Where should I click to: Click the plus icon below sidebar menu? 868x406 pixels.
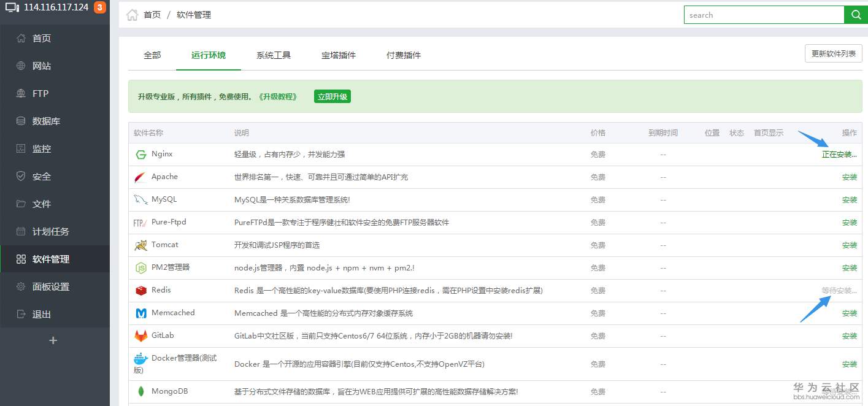pyautogui.click(x=53, y=340)
